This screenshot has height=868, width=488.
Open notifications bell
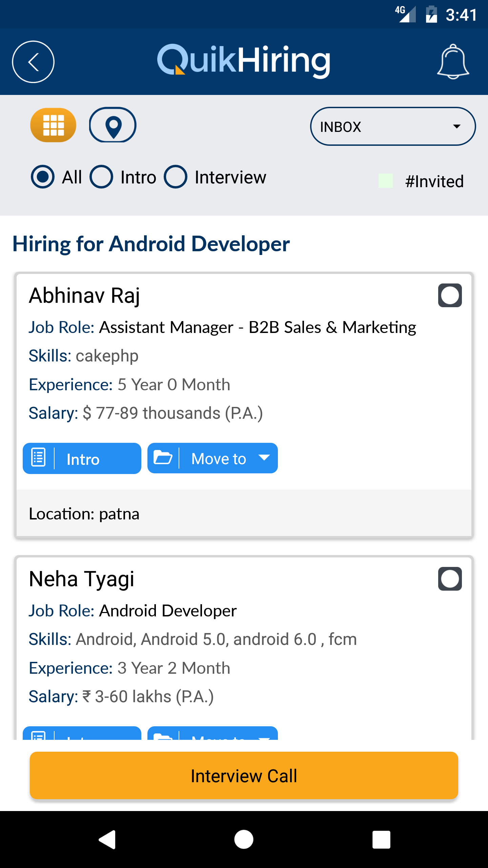[x=453, y=62]
